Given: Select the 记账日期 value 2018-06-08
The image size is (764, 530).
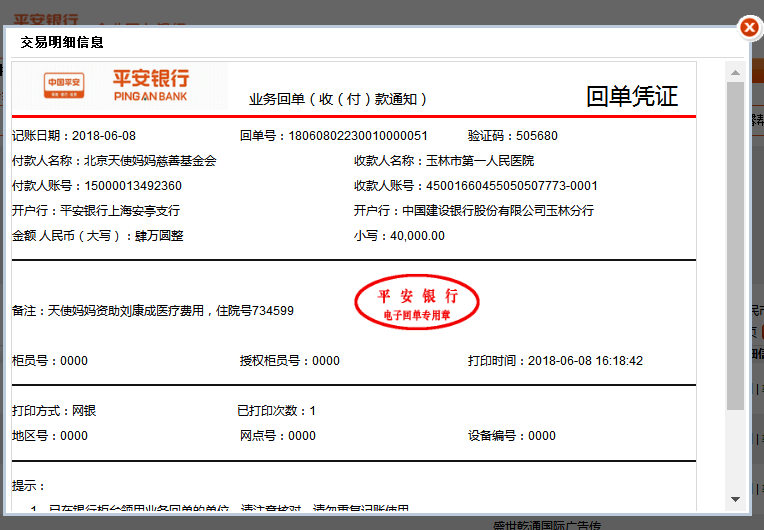Looking at the screenshot, I should coord(104,136).
